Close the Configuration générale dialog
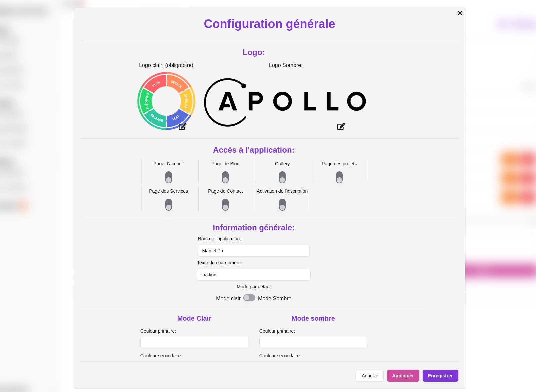This screenshot has width=536, height=392. pos(460,13)
